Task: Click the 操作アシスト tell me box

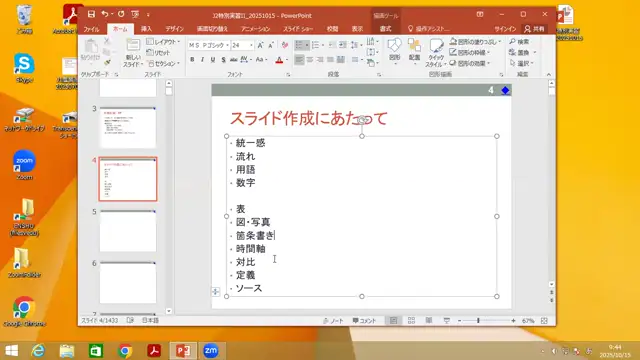Action: click(429, 29)
